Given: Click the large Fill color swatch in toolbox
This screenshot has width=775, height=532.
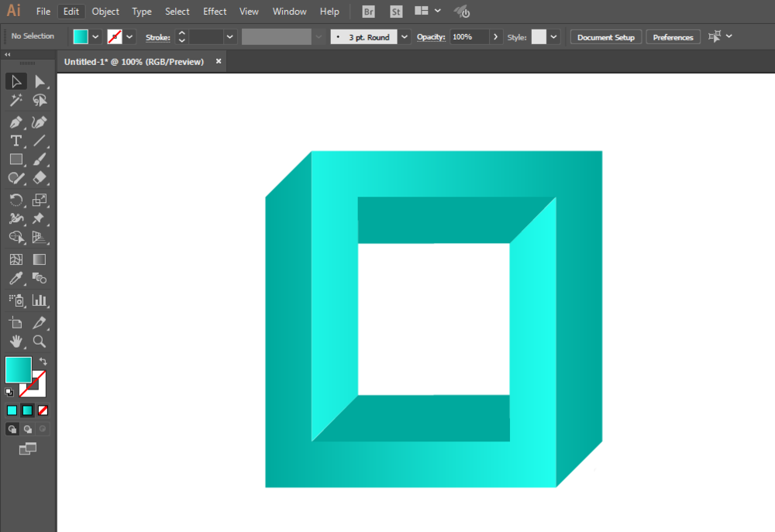Looking at the screenshot, I should click(18, 369).
